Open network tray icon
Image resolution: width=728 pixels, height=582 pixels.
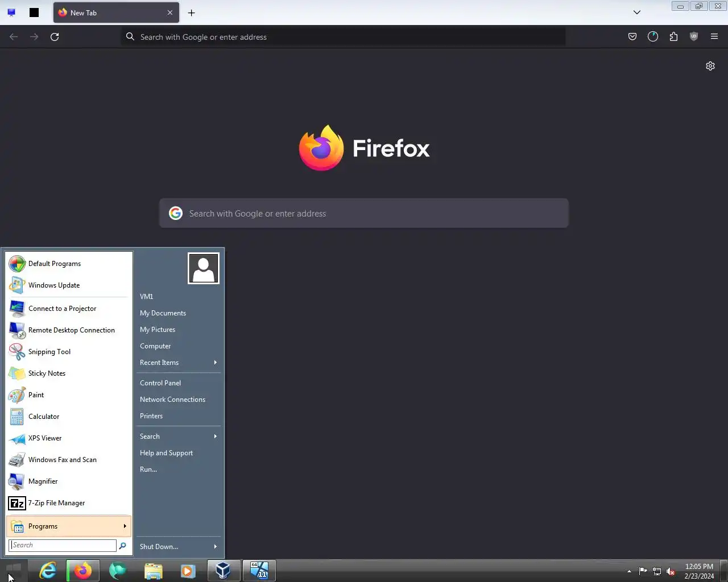(x=657, y=571)
